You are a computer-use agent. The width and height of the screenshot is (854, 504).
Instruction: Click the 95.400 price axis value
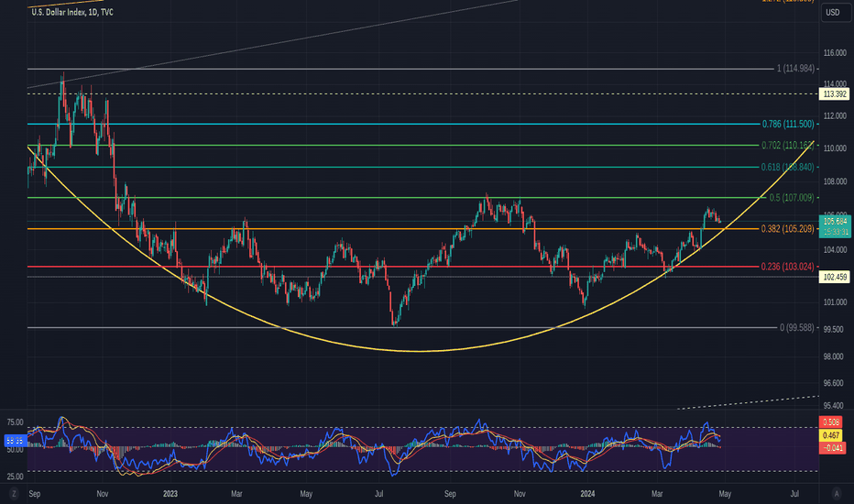(x=835, y=405)
